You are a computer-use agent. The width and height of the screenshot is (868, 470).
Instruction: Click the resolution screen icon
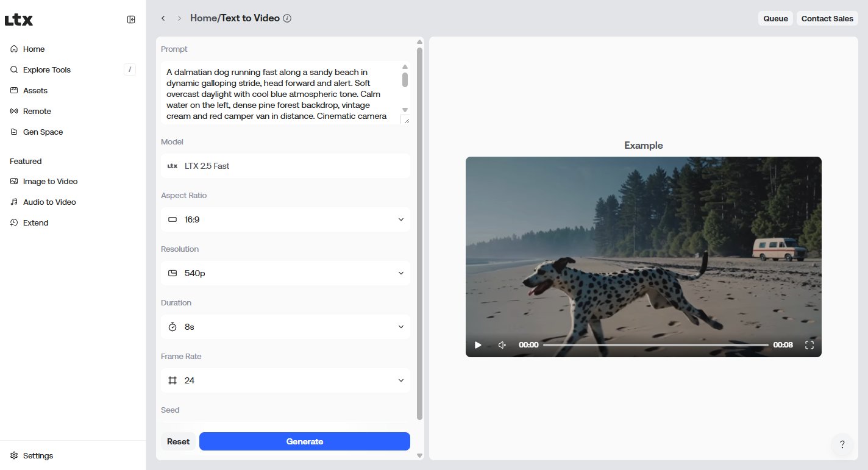click(x=173, y=273)
